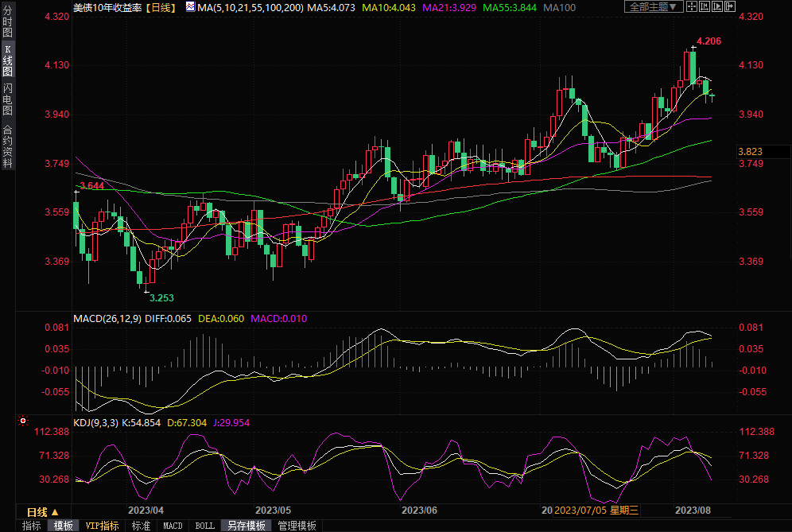Open the 合约资料 sidebar tab

(7, 146)
